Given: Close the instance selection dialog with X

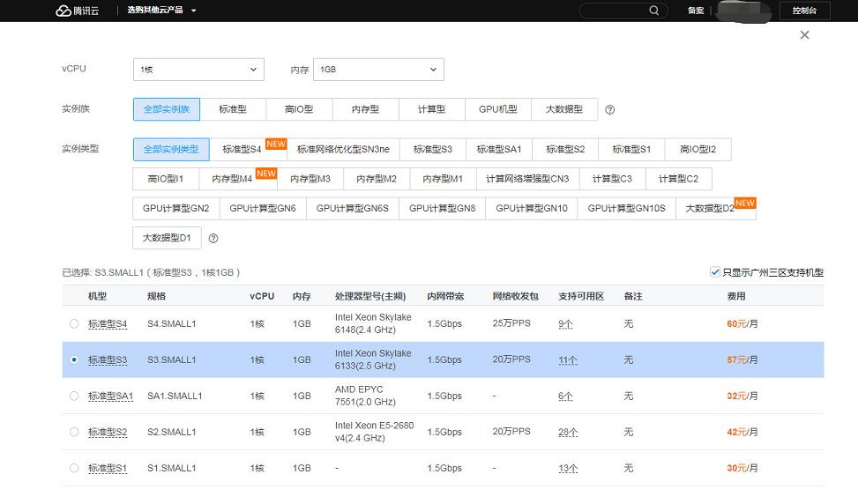Looking at the screenshot, I should tap(804, 35).
